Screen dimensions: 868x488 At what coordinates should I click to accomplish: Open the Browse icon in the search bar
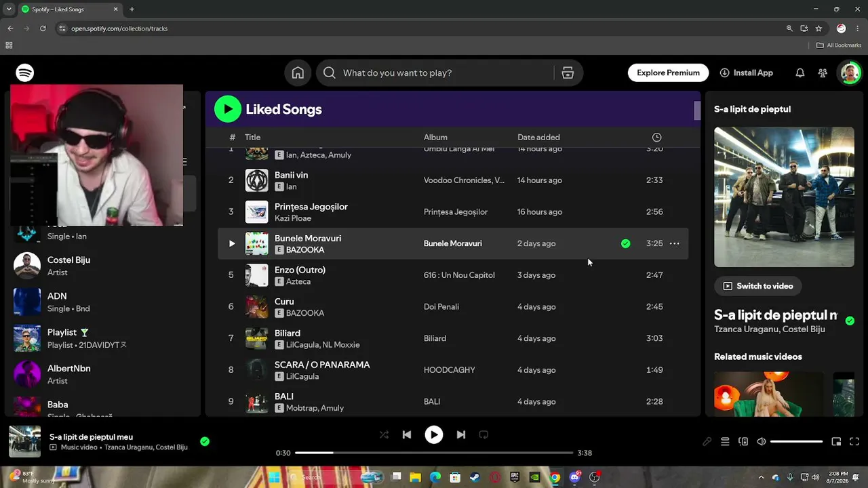coord(568,73)
